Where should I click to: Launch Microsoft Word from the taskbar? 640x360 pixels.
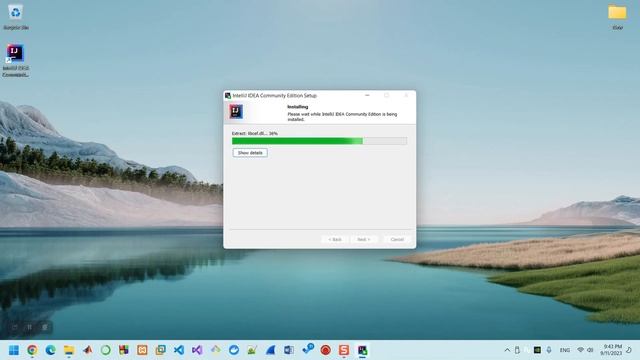[289, 350]
